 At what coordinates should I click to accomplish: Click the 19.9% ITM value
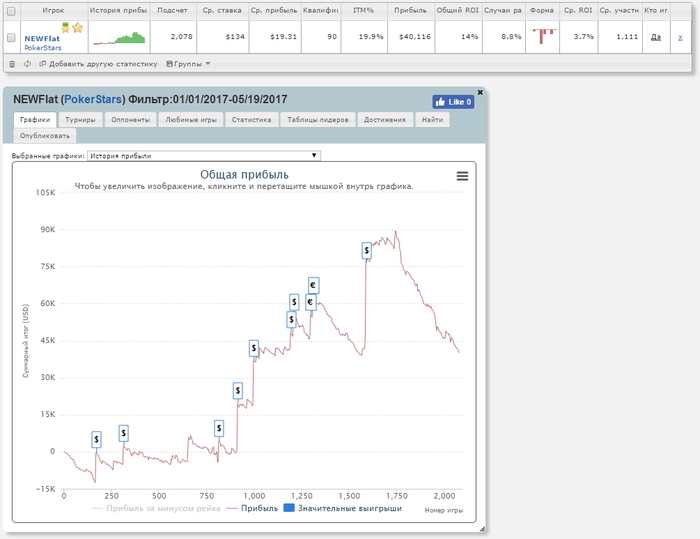pyautogui.click(x=371, y=37)
